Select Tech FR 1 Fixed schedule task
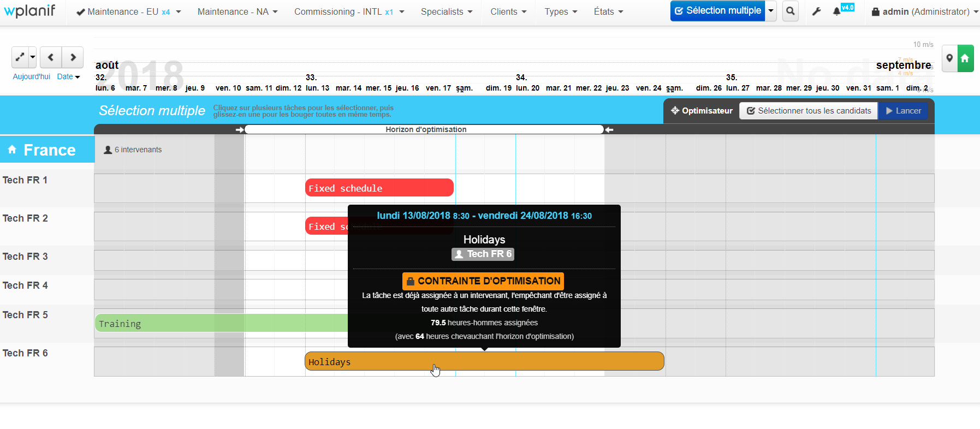The width and height of the screenshot is (980, 429). coord(379,188)
